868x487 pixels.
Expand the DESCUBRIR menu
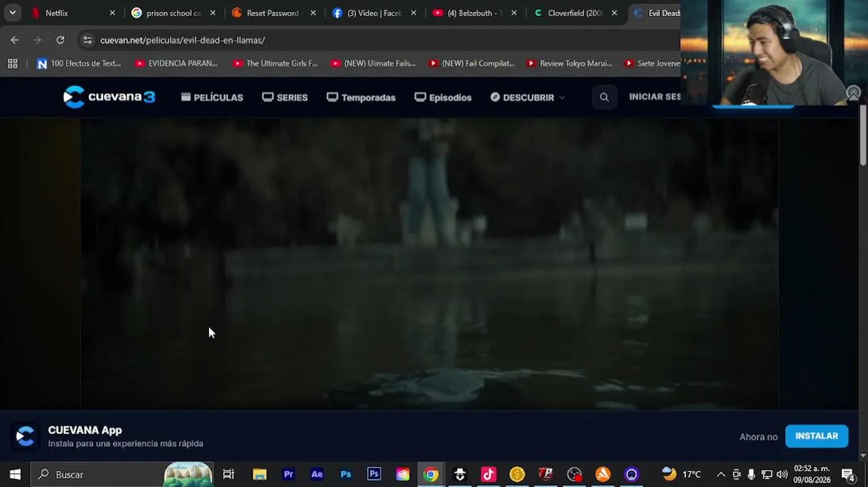[527, 97]
